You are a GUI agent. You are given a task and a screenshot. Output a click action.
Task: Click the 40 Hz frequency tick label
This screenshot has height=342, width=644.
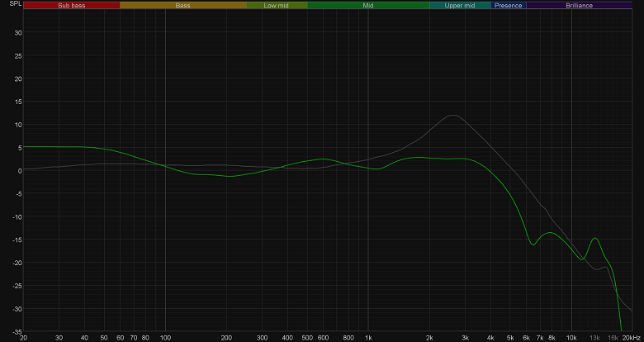tap(84, 338)
